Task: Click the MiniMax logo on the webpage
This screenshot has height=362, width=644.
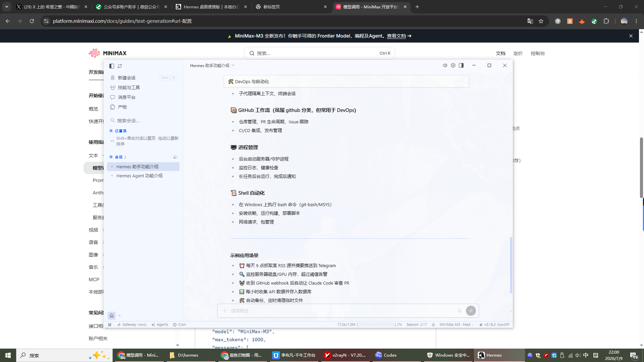Action: coord(108,53)
